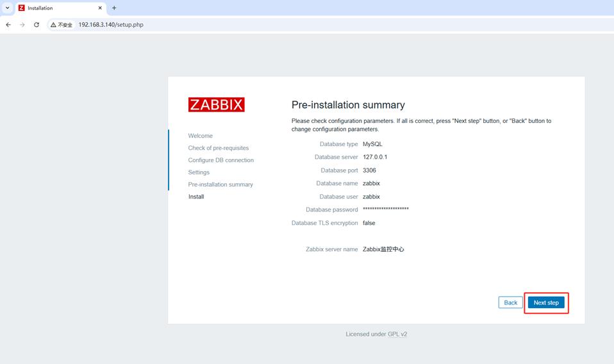
Task: Click the server name Zabbix监控中心
Action: tap(383, 249)
